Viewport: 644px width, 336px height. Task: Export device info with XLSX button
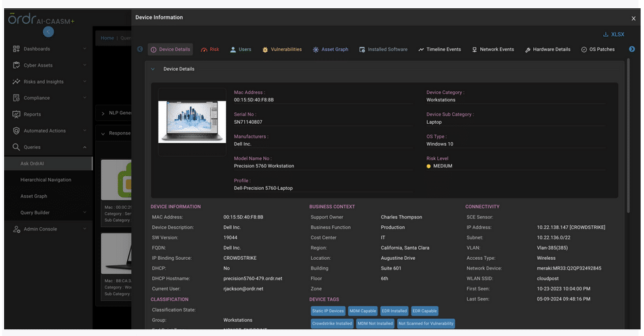point(613,35)
